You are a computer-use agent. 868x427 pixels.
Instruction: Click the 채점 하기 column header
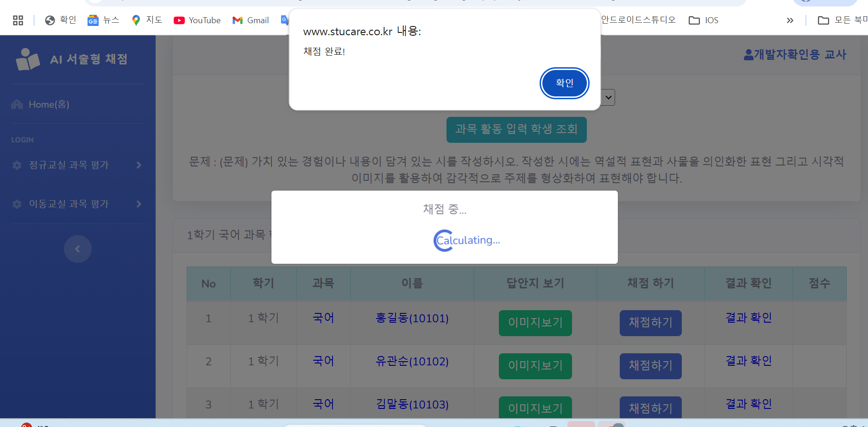651,283
